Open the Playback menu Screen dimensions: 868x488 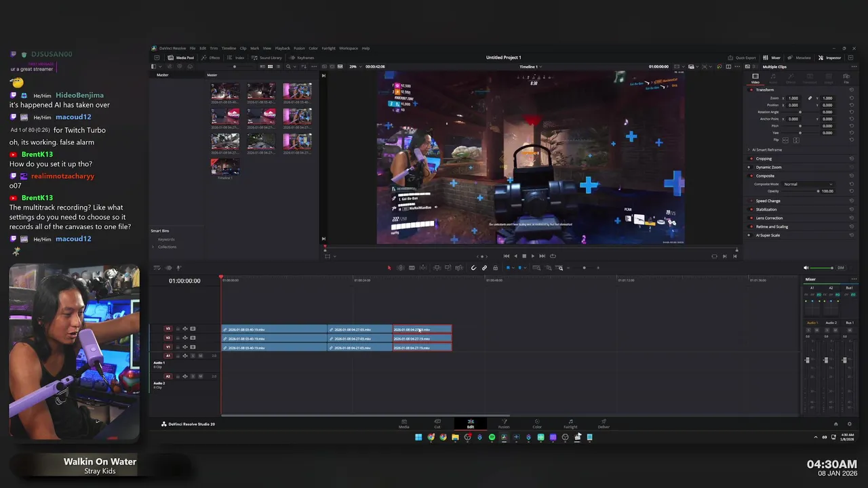pos(282,48)
